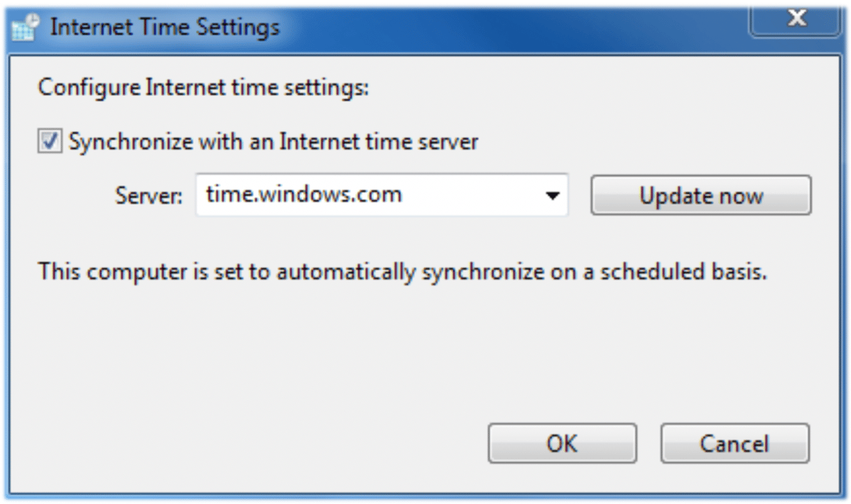This screenshot has width=851, height=504.
Task: Click the time.windows.com server text field
Action: pos(304,195)
